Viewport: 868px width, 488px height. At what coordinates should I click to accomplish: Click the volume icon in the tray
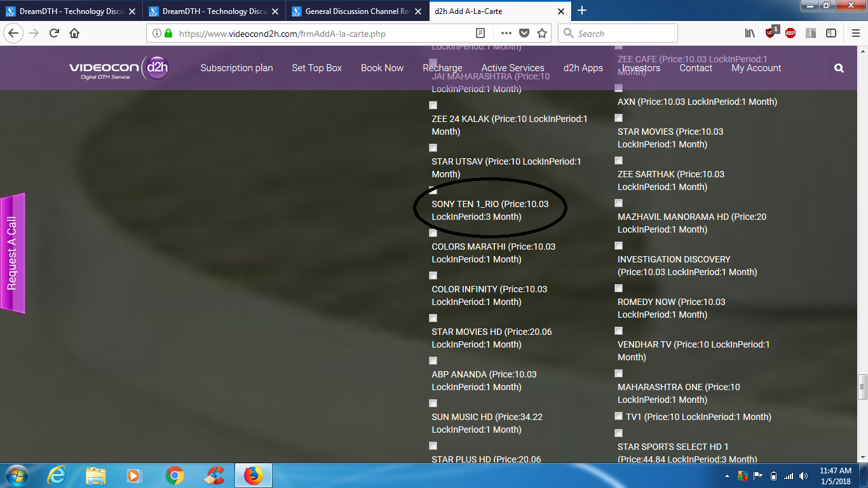click(804, 476)
